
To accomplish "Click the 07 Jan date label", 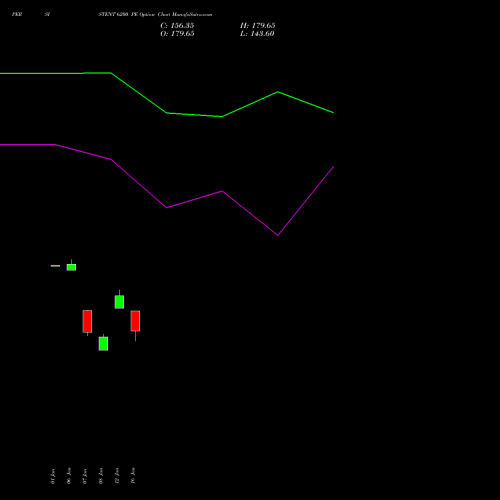I will 85,476.
